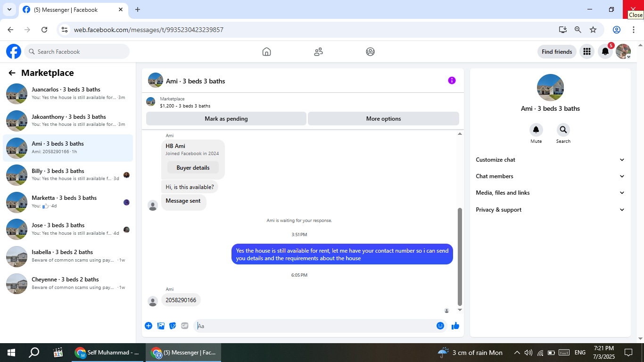Open Chrome zoom magnifier icon

coord(578,30)
